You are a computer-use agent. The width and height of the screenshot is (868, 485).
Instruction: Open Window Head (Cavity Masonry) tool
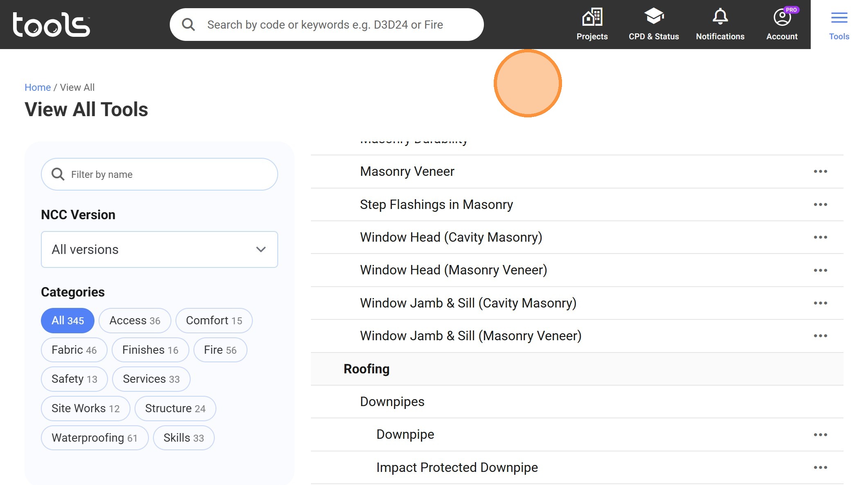(x=451, y=237)
